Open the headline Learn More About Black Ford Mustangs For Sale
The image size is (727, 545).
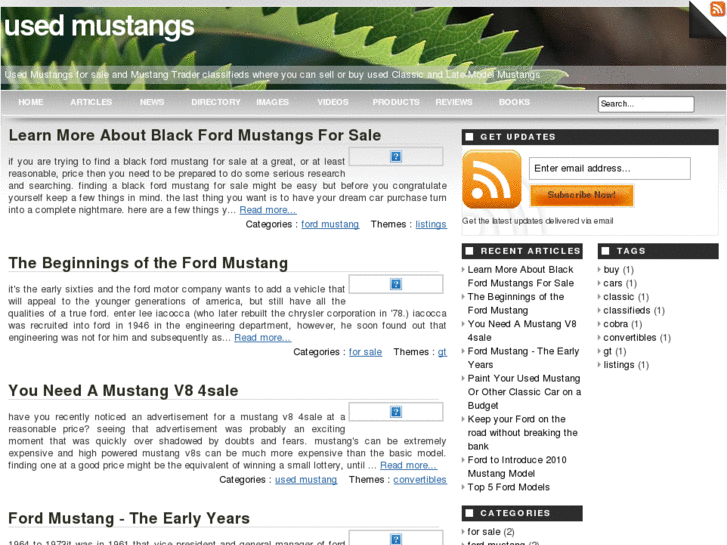(x=195, y=135)
